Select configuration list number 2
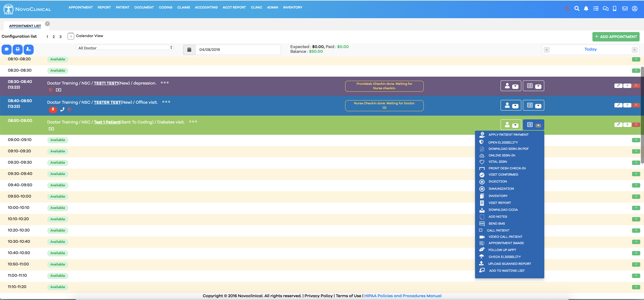 (53, 37)
